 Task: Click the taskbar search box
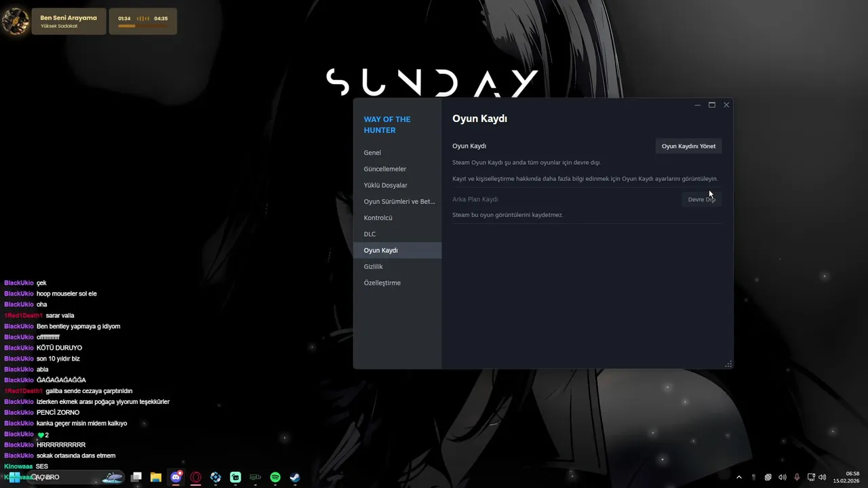[75, 477]
